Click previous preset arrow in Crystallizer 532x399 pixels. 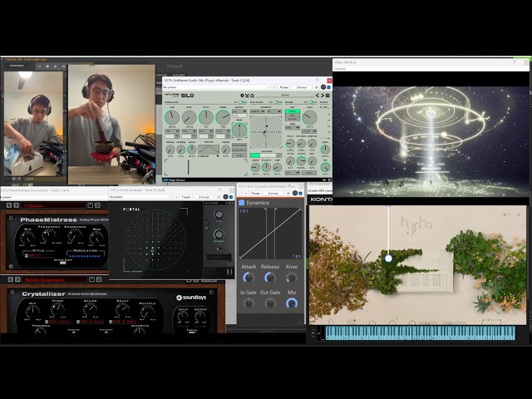coord(11,279)
